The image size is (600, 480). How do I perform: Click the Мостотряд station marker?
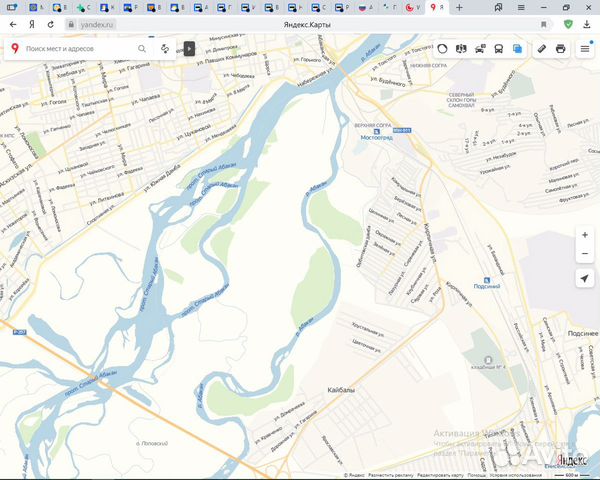pyautogui.click(x=377, y=135)
